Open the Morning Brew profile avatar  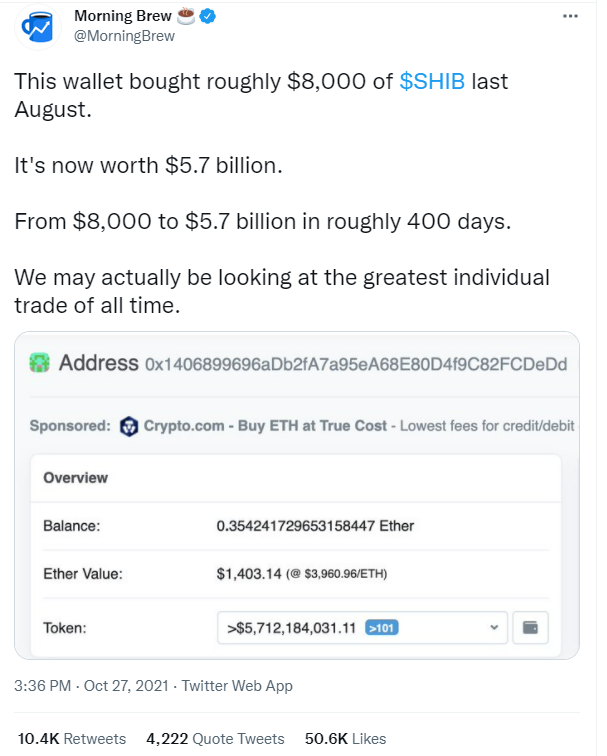38,27
